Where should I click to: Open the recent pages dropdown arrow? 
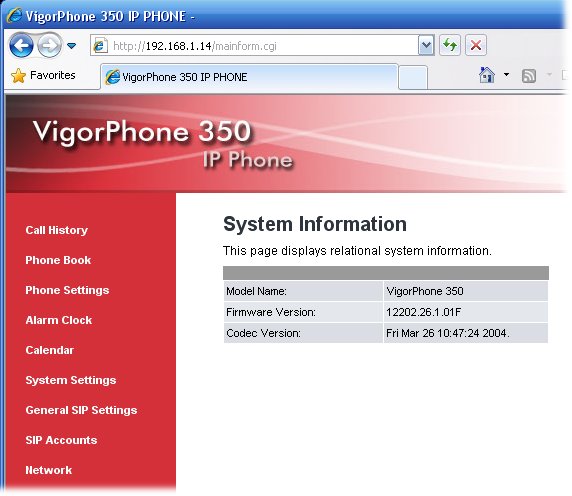click(x=72, y=46)
